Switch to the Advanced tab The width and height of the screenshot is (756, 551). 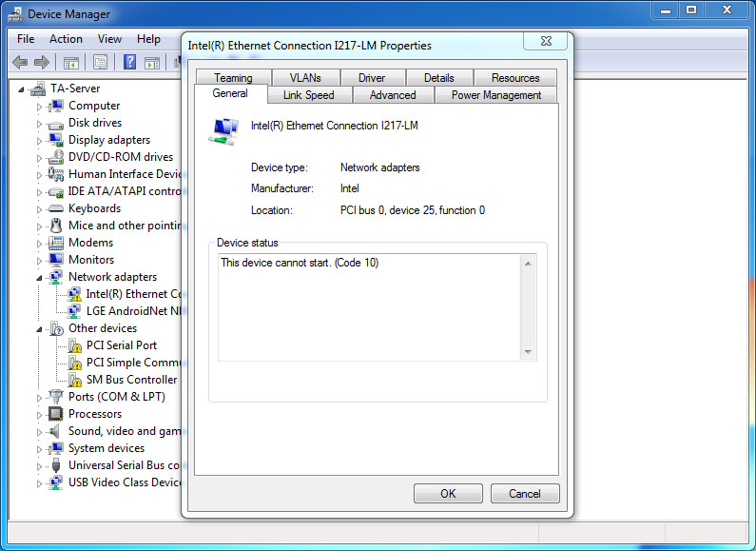393,95
